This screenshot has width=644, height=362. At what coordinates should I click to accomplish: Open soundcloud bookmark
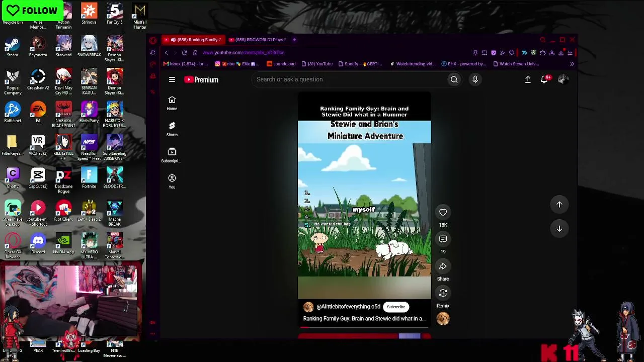[281, 64]
